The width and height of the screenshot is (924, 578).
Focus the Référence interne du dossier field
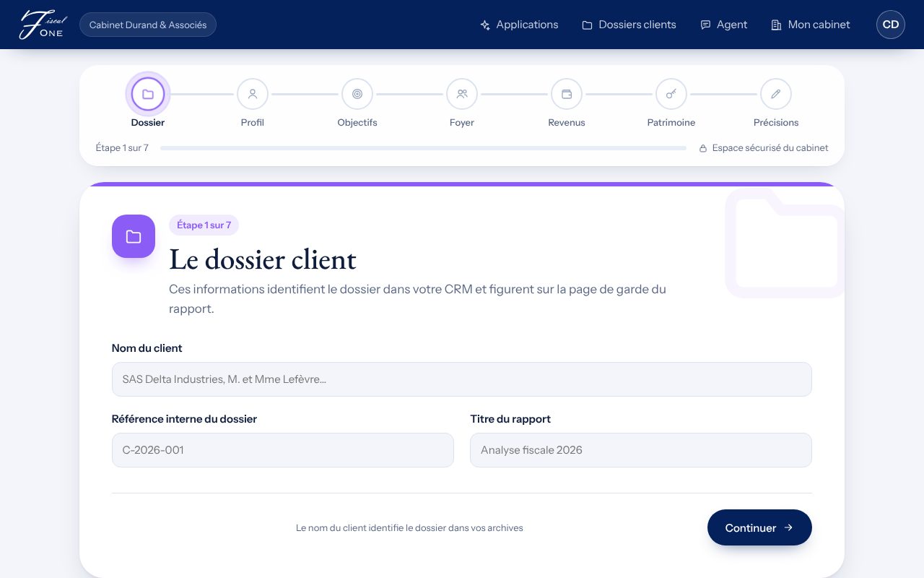[283, 450]
